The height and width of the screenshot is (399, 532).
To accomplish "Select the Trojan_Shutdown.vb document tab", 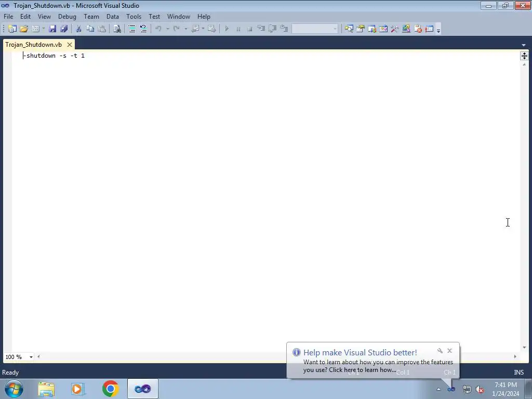I will click(34, 45).
